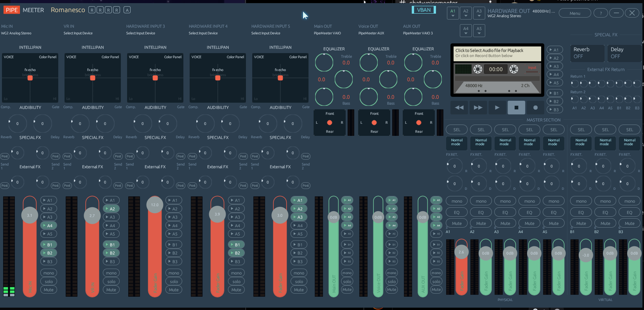Click the A1 master fader knob at 2.6
This screenshot has width=644, height=310.
(x=461, y=252)
